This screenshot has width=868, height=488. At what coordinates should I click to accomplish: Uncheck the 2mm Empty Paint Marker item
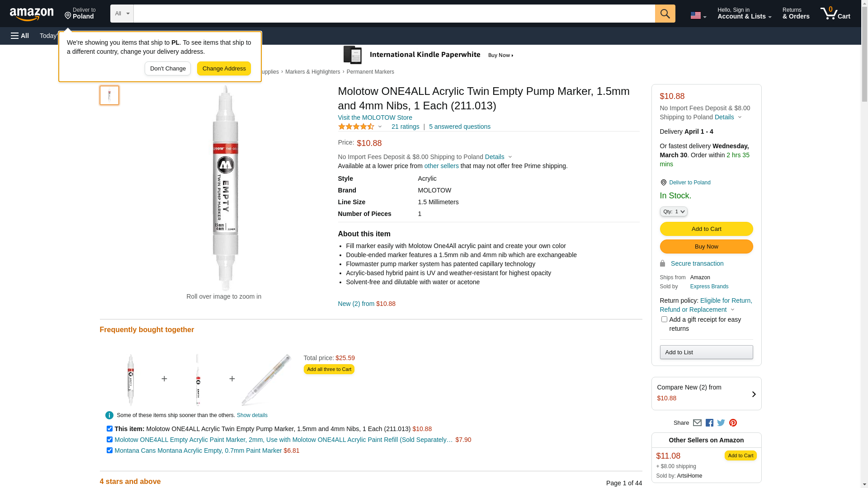coord(109,440)
